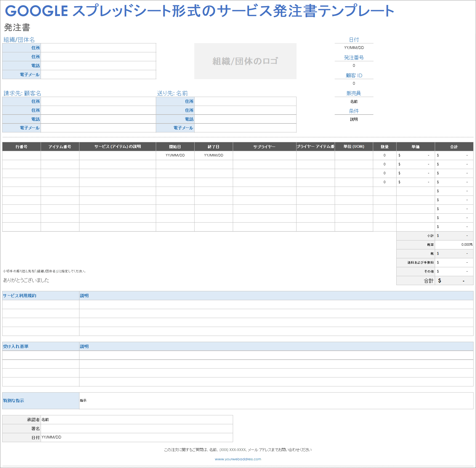Select the 日付 cell showing YY/MM/DD
The image size is (476, 468).
click(354, 47)
